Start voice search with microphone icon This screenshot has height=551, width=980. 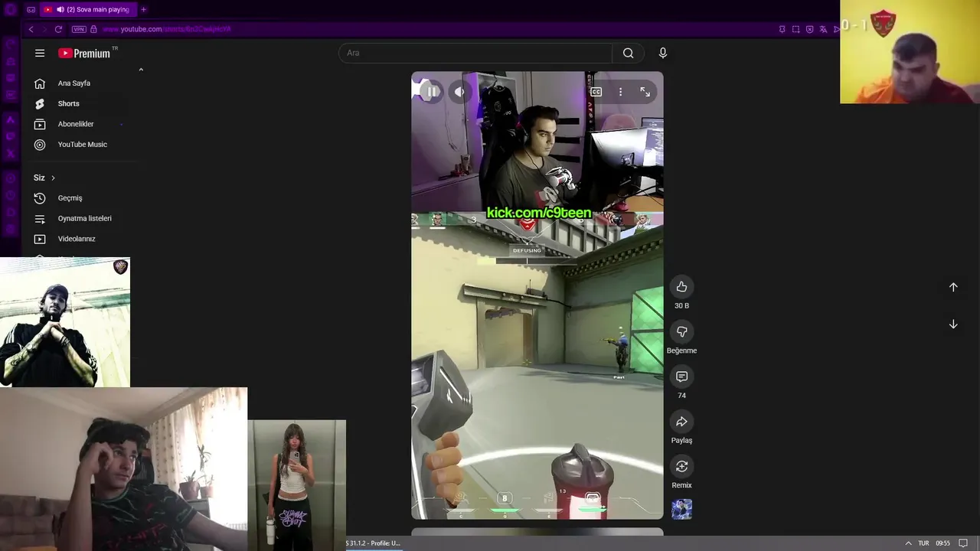tap(663, 53)
